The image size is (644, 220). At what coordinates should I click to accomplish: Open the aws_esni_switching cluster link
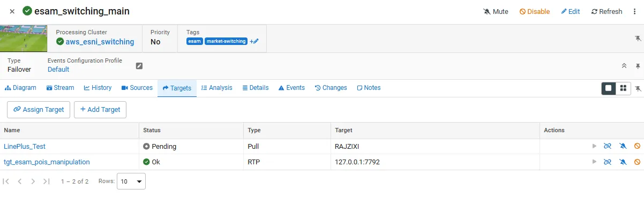pos(100,42)
